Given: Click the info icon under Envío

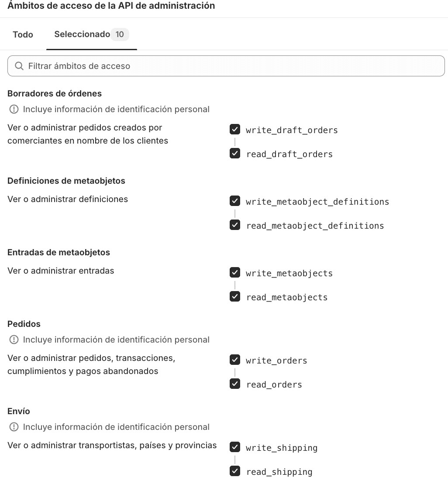Looking at the screenshot, I should click(14, 427).
